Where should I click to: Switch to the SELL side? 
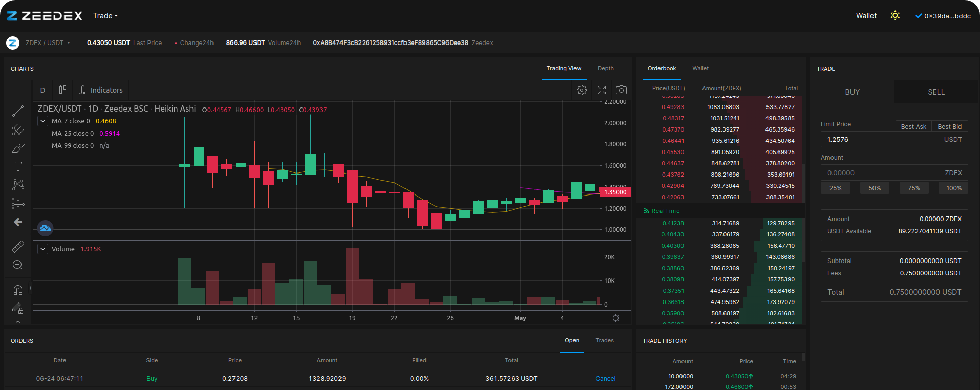[x=936, y=92]
